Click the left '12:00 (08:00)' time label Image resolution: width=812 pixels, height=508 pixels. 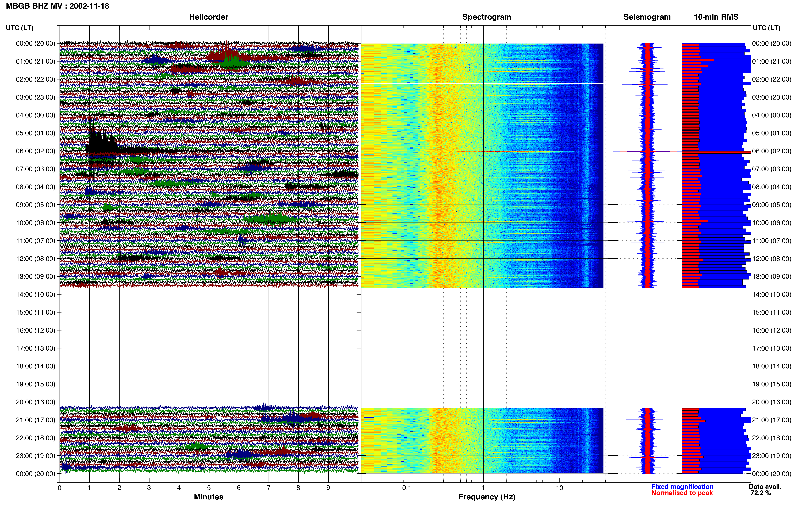36,259
